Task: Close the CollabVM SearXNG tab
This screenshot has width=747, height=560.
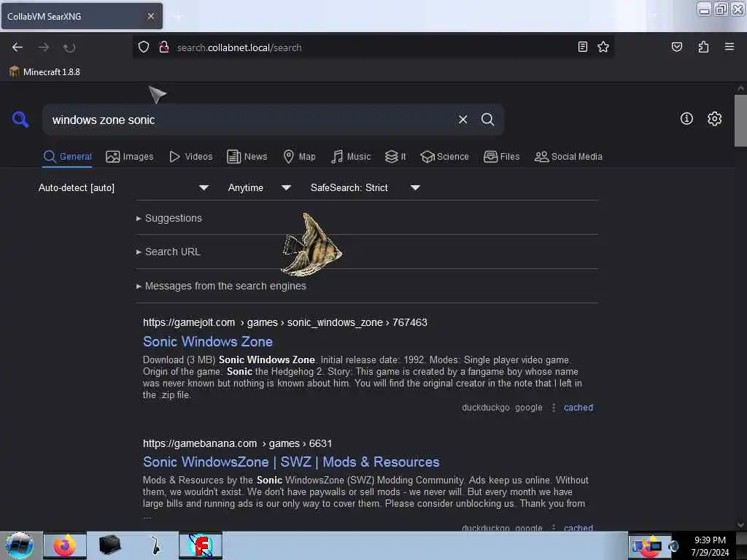Action: (x=151, y=16)
